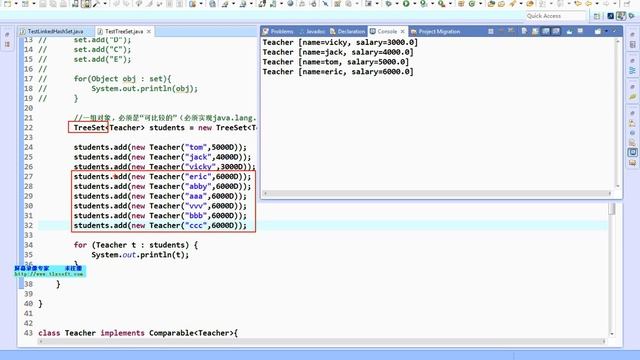Image resolution: width=640 pixels, height=360 pixels.
Task: Click console line 'name=eric, salary=6000.0'
Action: pos(338,72)
